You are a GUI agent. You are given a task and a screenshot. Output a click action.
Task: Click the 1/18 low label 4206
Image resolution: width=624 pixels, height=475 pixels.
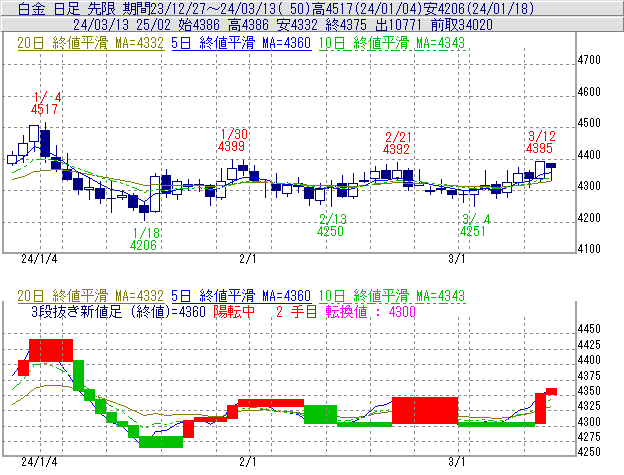(x=143, y=245)
